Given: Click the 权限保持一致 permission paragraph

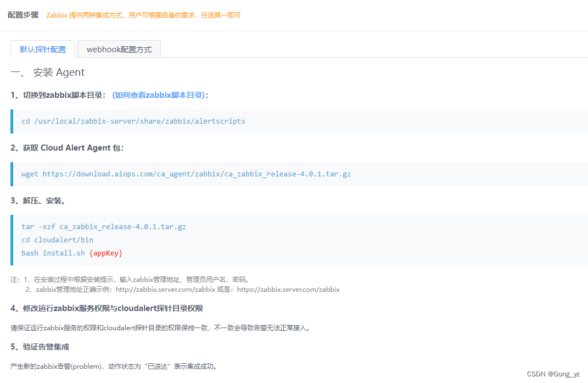Looking at the screenshot, I should click(161, 328).
